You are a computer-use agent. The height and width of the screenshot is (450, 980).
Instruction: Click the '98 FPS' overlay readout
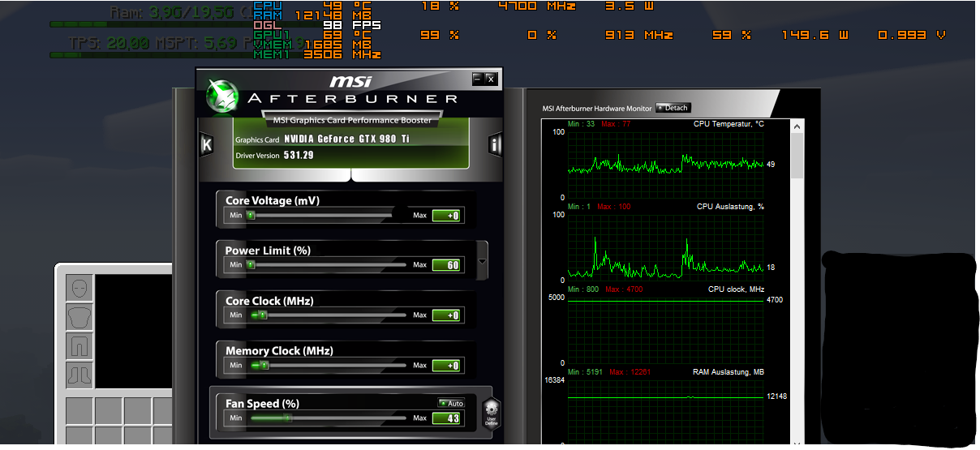click(x=351, y=25)
